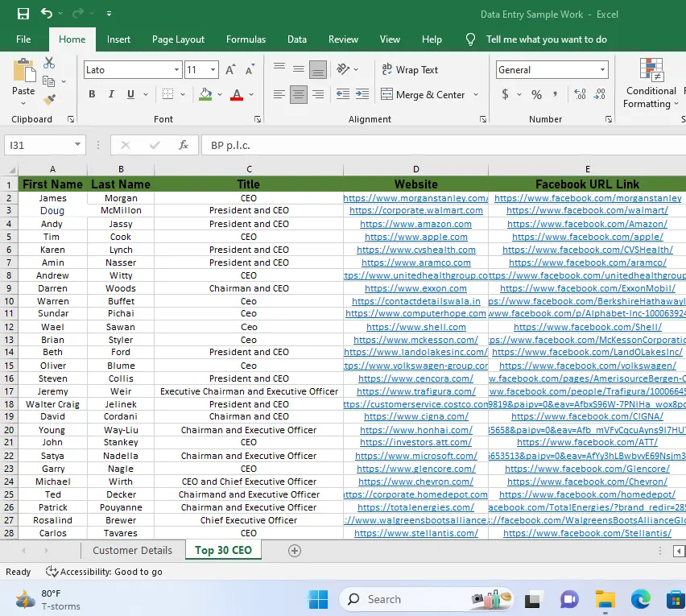Select the Format Painter brush
686x616 pixels.
49,100
